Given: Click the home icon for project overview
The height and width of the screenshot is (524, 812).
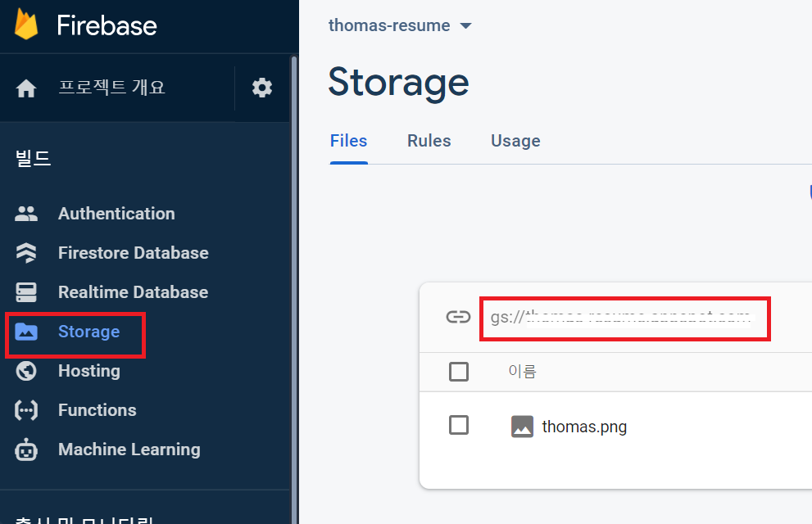Looking at the screenshot, I should (26, 88).
